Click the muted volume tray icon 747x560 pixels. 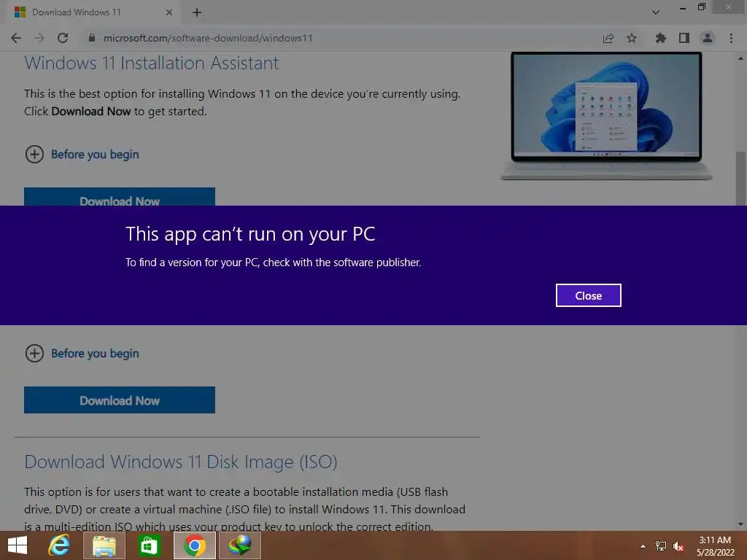[678, 546]
